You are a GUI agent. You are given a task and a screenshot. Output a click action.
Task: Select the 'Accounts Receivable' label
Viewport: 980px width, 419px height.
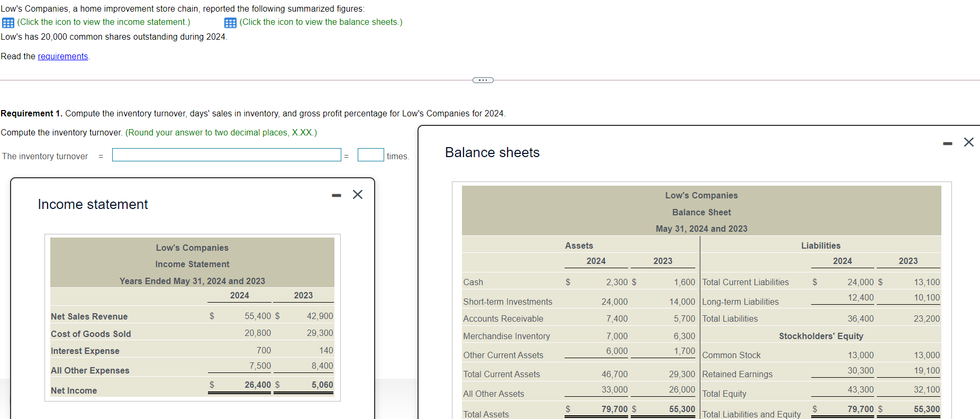[x=503, y=318]
